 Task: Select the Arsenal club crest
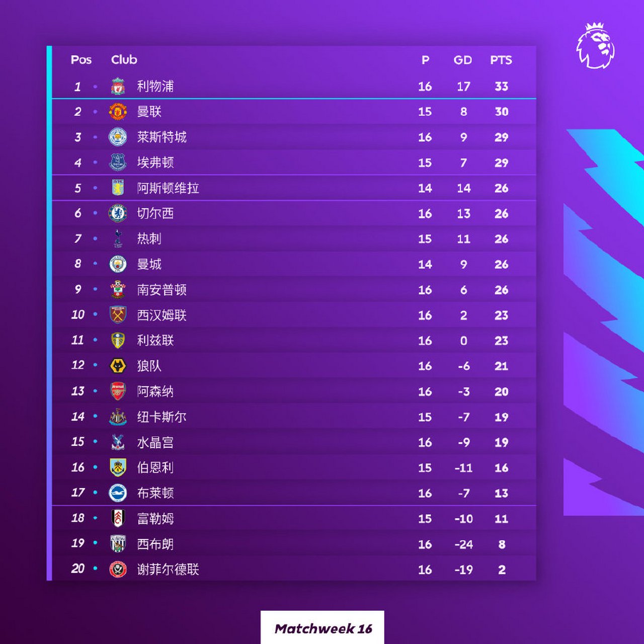[118, 391]
